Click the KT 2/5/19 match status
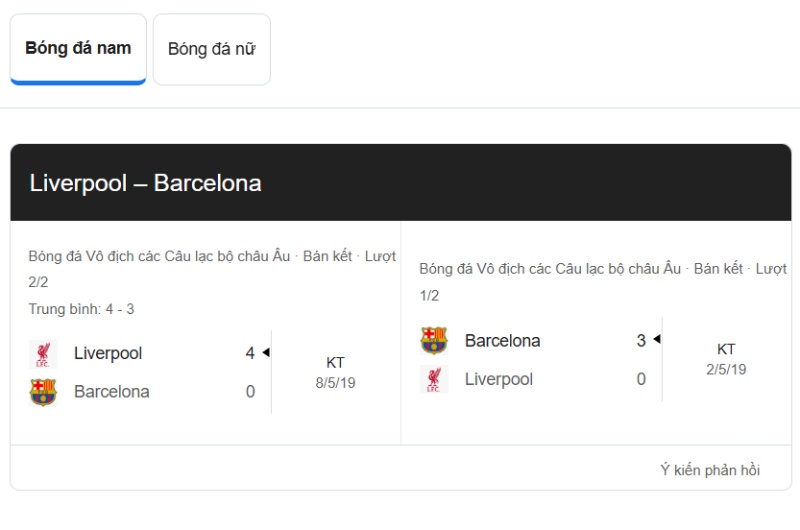This screenshot has width=800, height=530. point(726,359)
